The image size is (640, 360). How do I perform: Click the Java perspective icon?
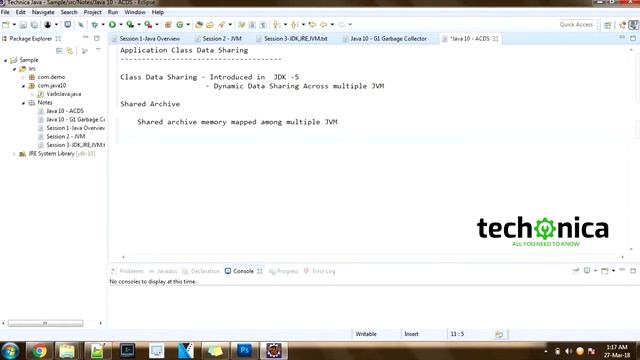click(x=633, y=25)
